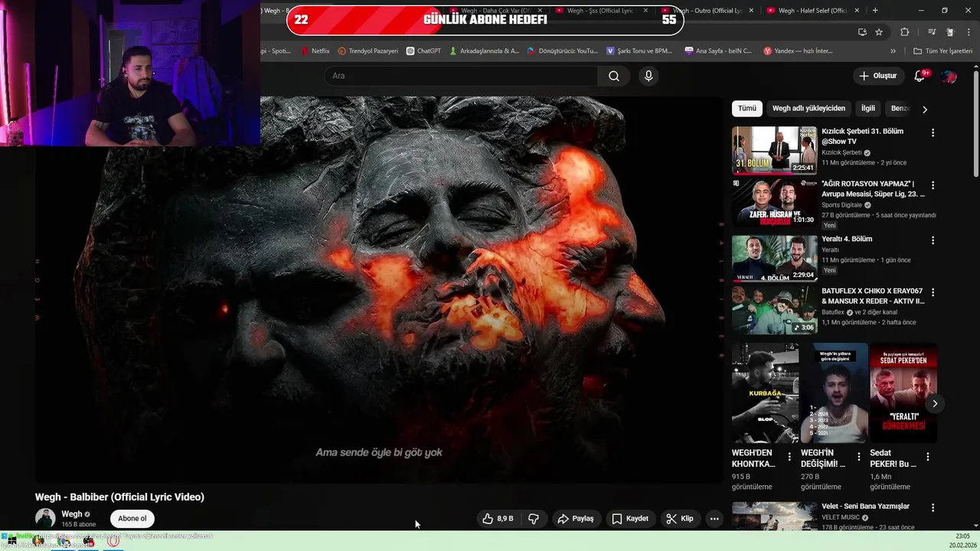Expand hidden bookmarks chevron
Screen dimensions: 980x551
coord(893,51)
